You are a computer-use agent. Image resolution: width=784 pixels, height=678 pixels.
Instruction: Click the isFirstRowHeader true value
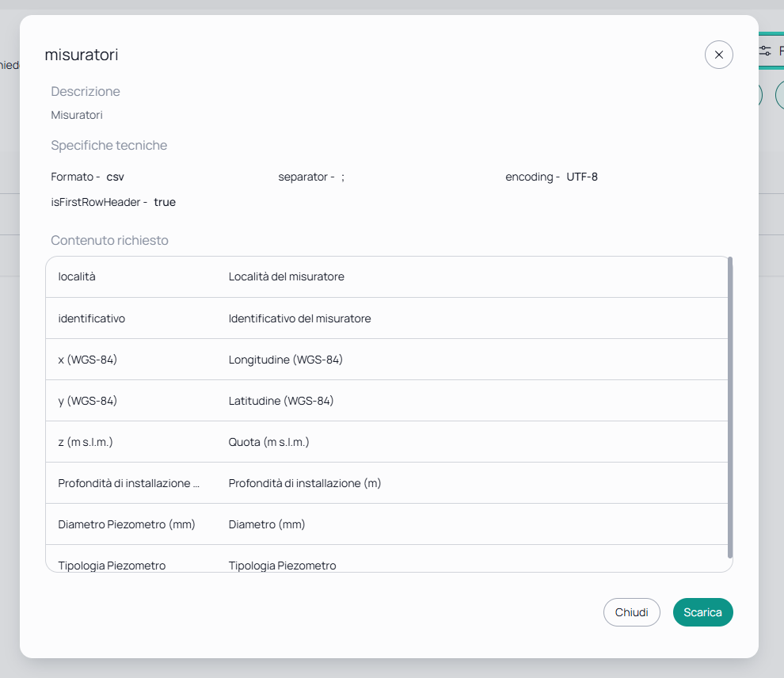[x=165, y=202]
